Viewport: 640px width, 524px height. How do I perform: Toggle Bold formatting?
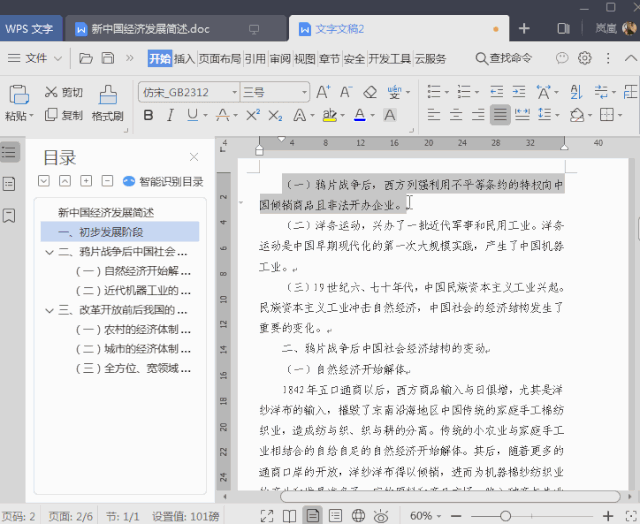[x=149, y=115]
